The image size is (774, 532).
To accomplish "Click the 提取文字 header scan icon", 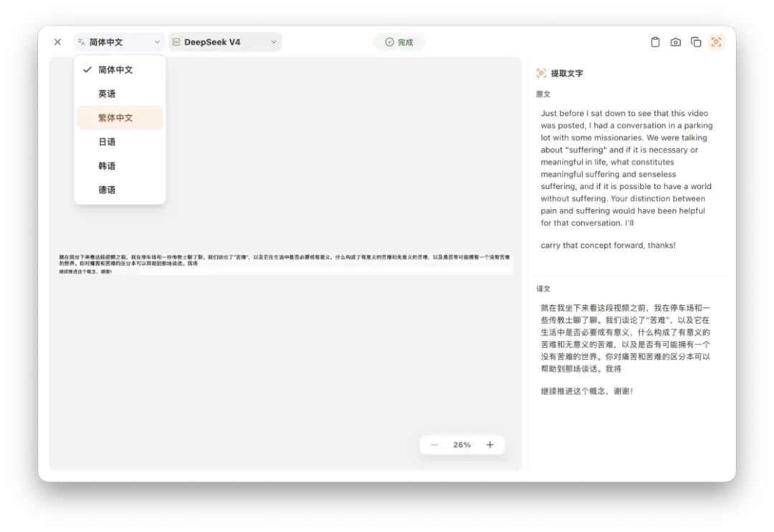I will [x=542, y=73].
